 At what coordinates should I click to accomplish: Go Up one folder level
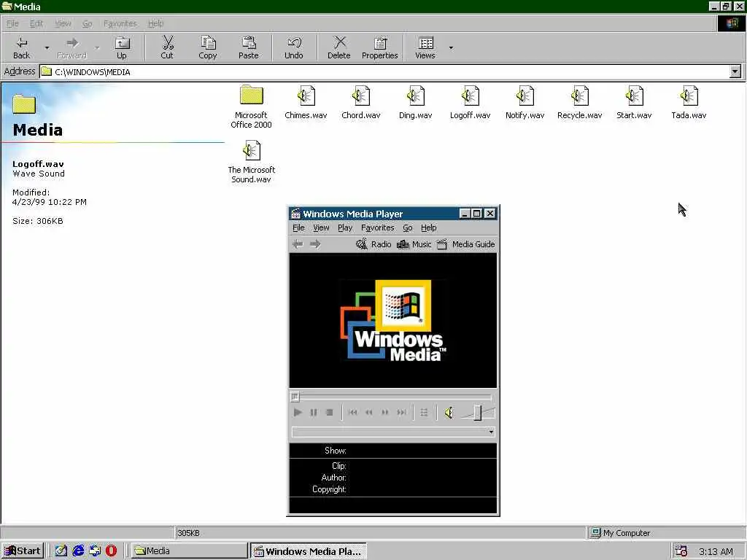point(122,47)
